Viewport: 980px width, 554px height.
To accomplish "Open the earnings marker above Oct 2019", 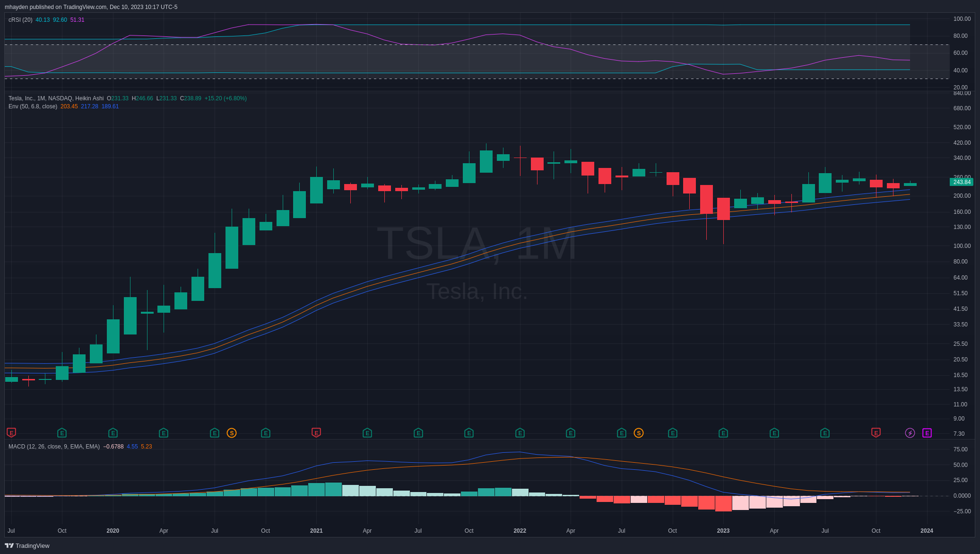I will pyautogui.click(x=62, y=433).
